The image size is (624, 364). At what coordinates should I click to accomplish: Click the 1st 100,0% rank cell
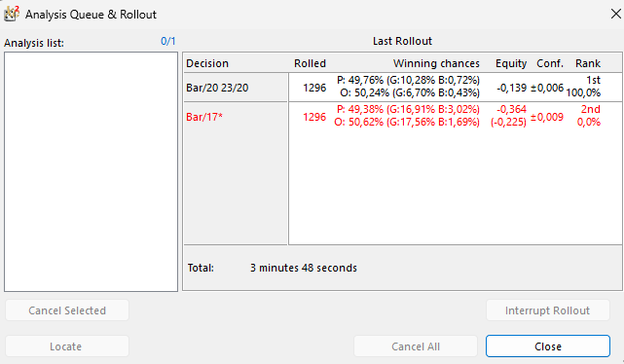[583, 87]
